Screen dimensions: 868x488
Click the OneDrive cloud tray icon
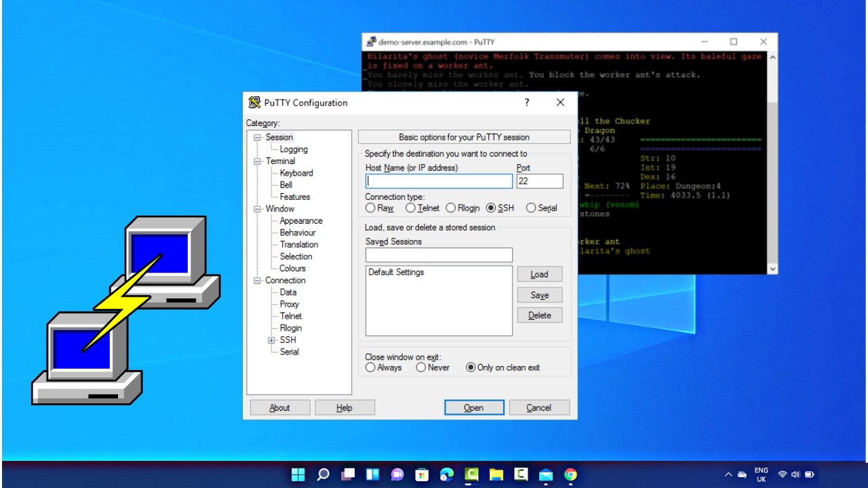[743, 475]
